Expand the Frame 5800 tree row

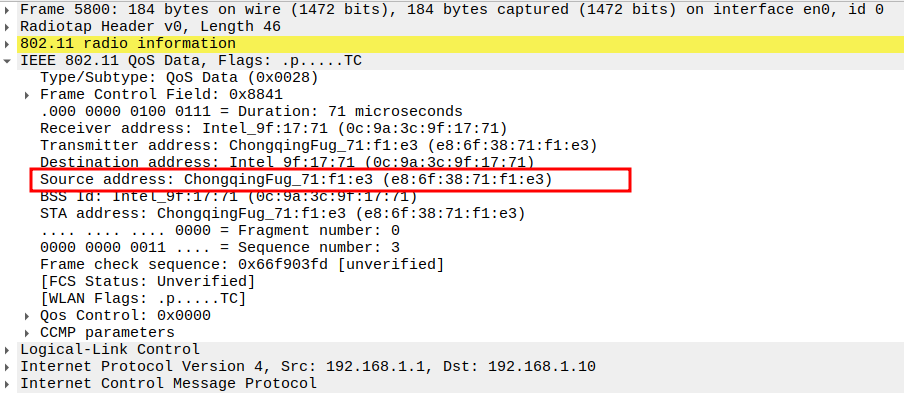(x=9, y=9)
